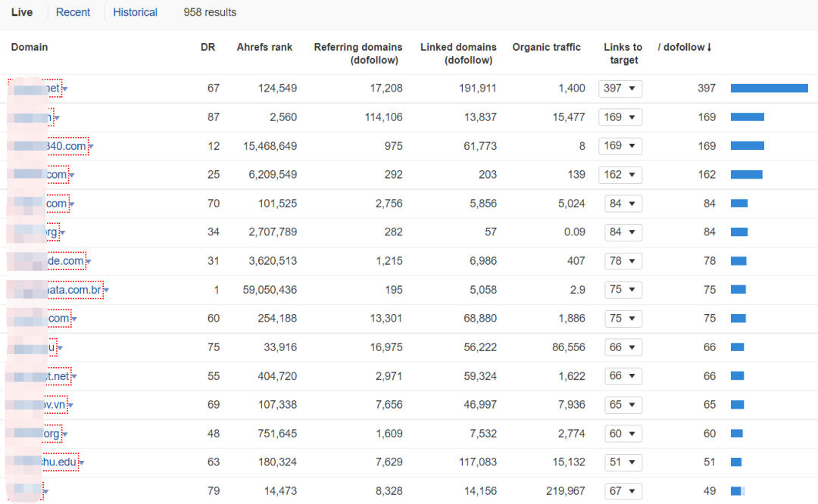Click the descending sort arrow beside dofollow
The height and width of the screenshot is (504, 818).
[x=709, y=48]
